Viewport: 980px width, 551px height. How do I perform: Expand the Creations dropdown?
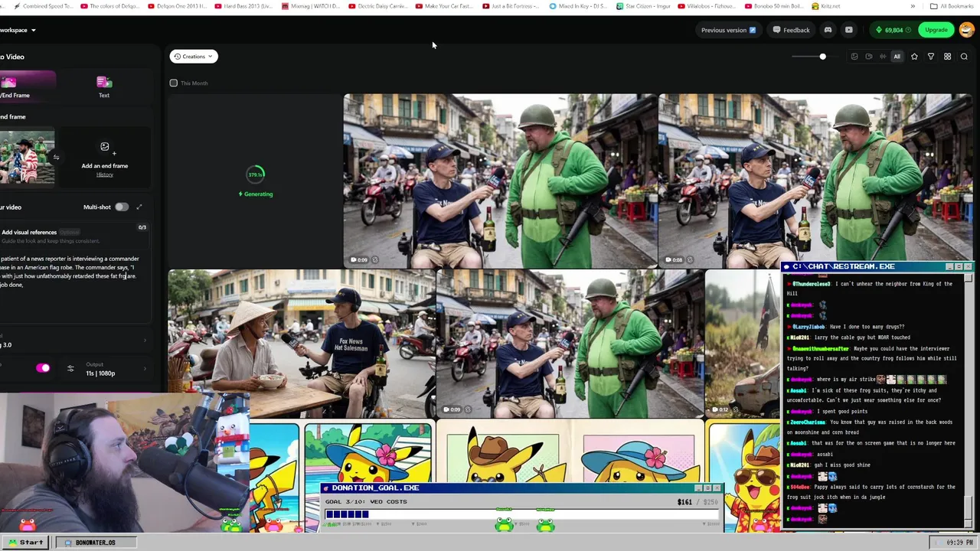pos(193,57)
